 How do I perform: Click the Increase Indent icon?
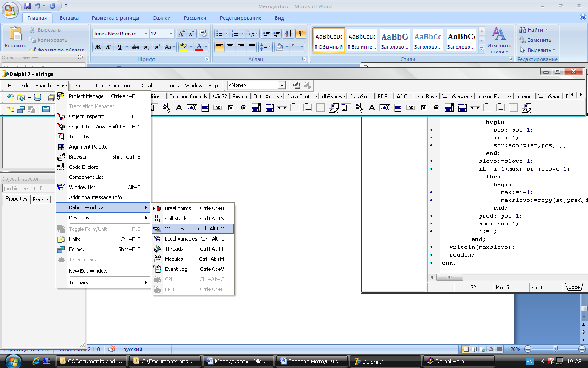277,34
